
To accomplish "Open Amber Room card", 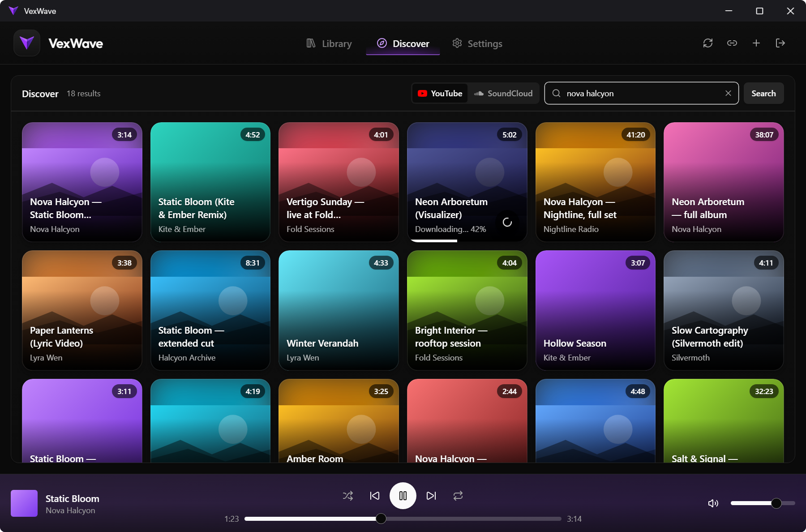I will (339, 421).
